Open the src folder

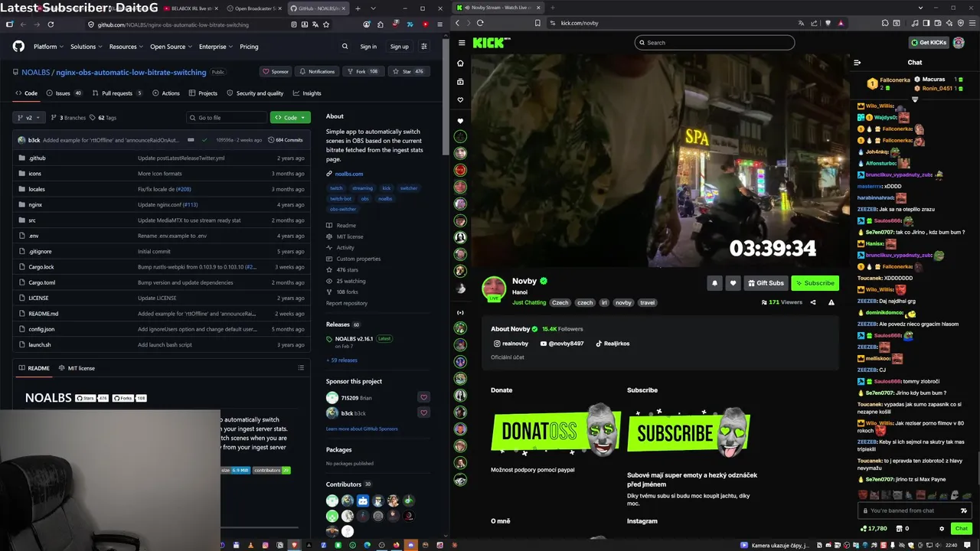pyautogui.click(x=32, y=220)
